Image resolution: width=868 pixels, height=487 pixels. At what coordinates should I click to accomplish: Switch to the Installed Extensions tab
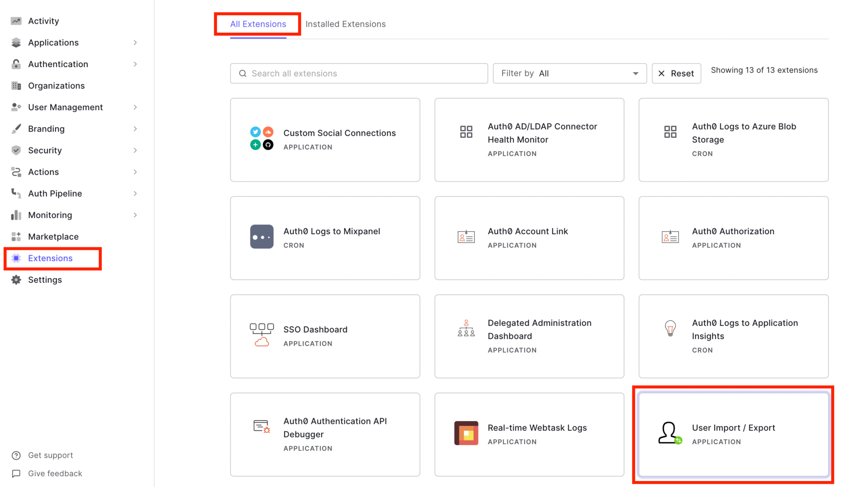click(x=345, y=24)
